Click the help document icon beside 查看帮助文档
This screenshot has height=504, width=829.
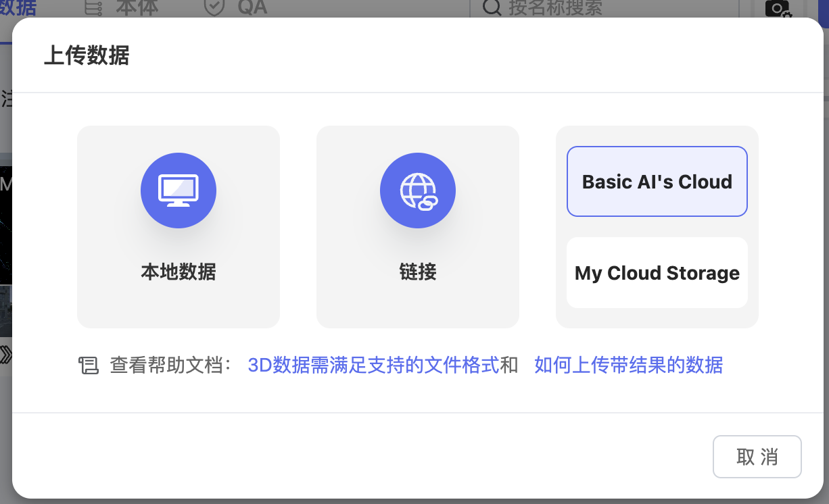[89, 366]
